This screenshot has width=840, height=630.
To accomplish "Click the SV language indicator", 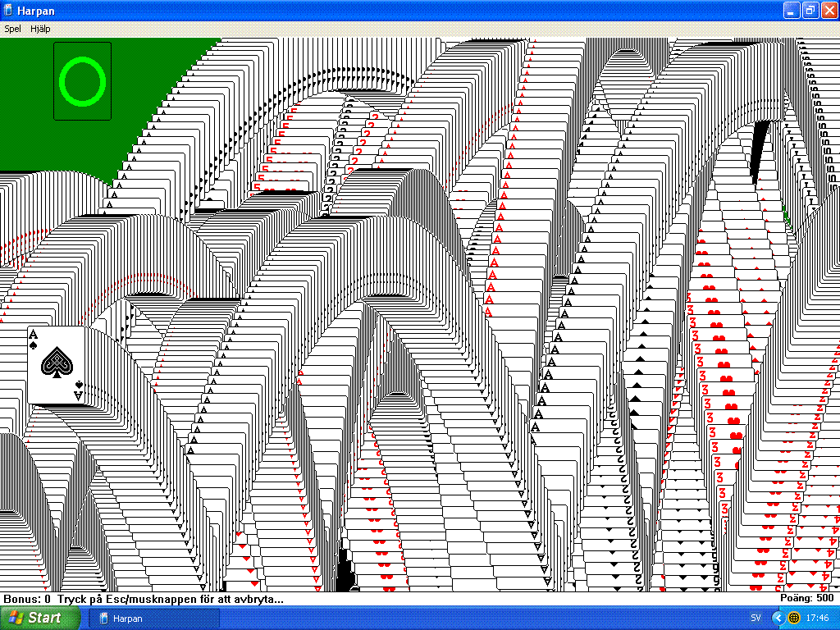I will click(756, 618).
